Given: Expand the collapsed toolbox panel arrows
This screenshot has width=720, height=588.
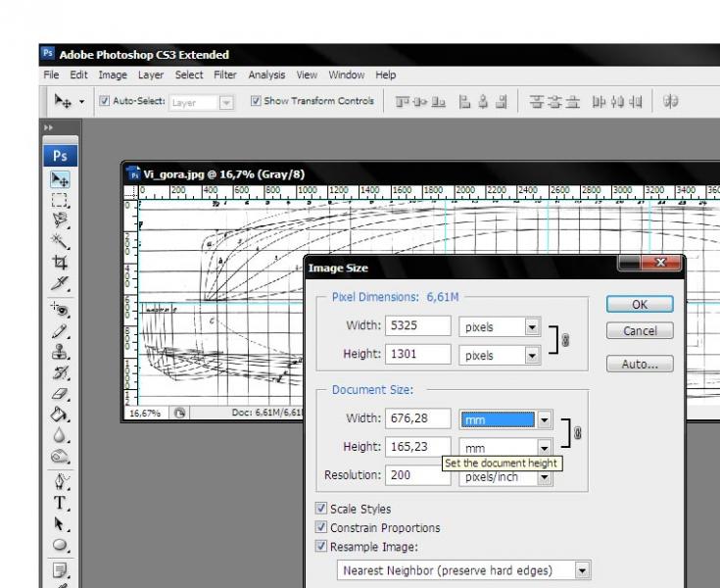Looking at the screenshot, I should coord(48,127).
